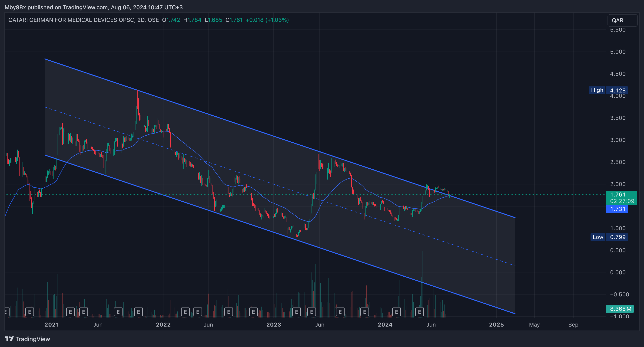
Task: Click the close value C1.761
Action: 234,20
